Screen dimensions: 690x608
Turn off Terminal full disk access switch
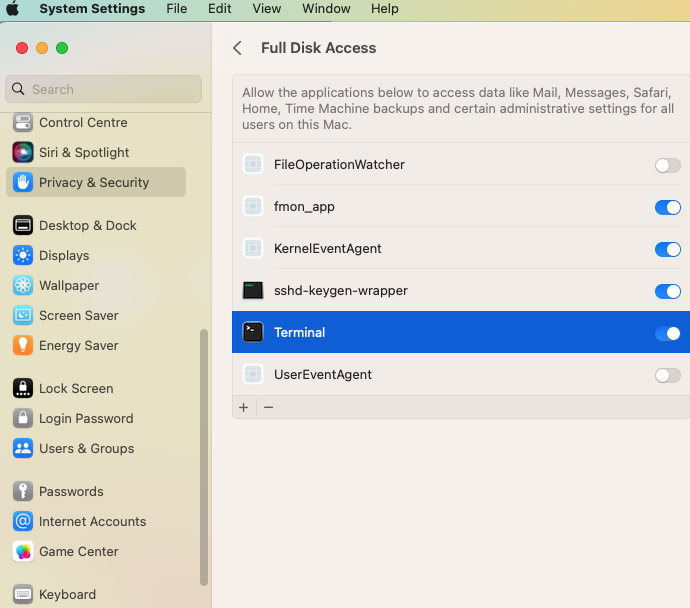click(x=667, y=333)
